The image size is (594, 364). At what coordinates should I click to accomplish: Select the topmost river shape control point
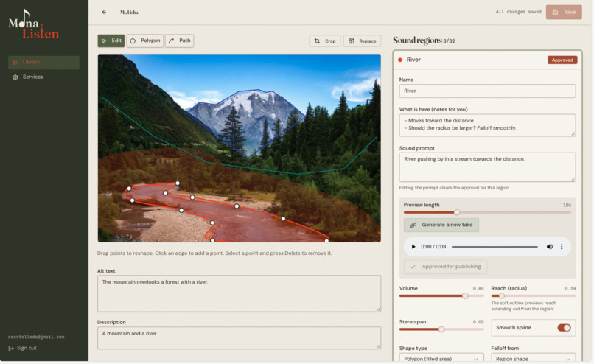point(178,183)
